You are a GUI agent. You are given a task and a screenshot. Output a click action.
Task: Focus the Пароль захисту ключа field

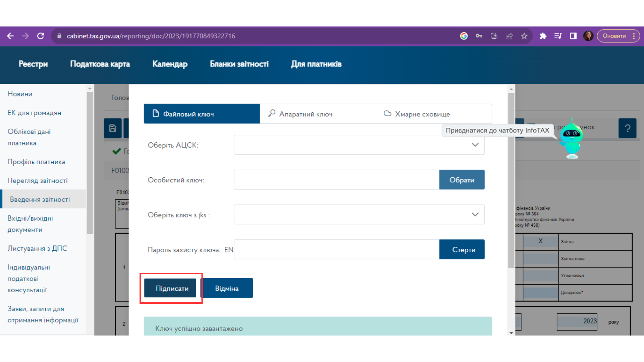click(336, 250)
